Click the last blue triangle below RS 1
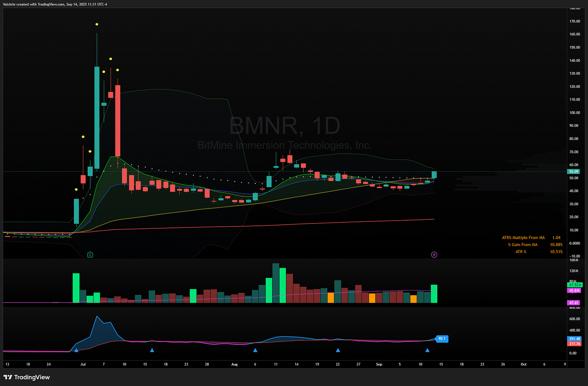 click(x=427, y=350)
